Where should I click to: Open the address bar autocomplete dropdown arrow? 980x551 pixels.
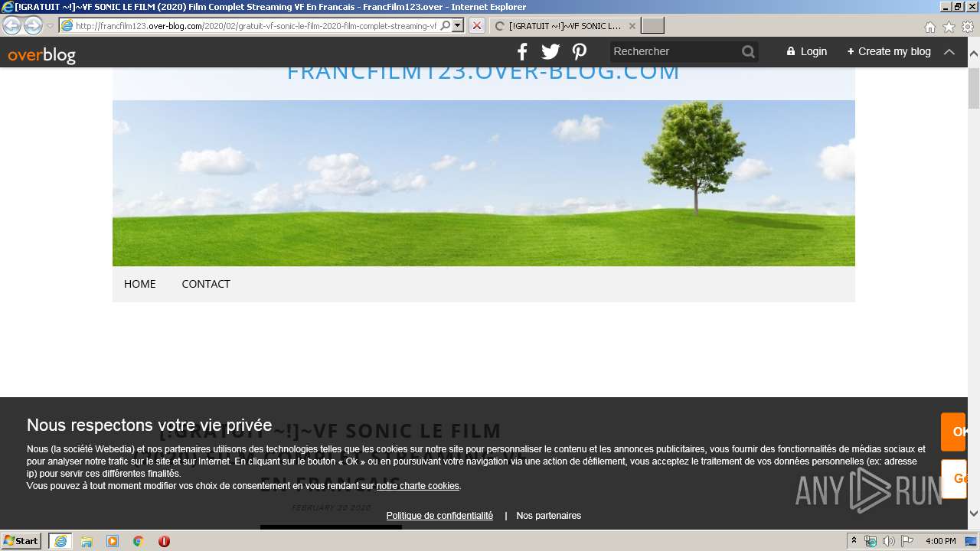[x=458, y=25]
